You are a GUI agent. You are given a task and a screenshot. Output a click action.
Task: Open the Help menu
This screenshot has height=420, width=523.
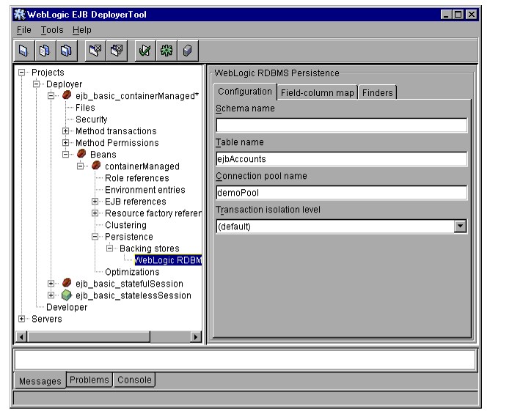tap(82, 30)
